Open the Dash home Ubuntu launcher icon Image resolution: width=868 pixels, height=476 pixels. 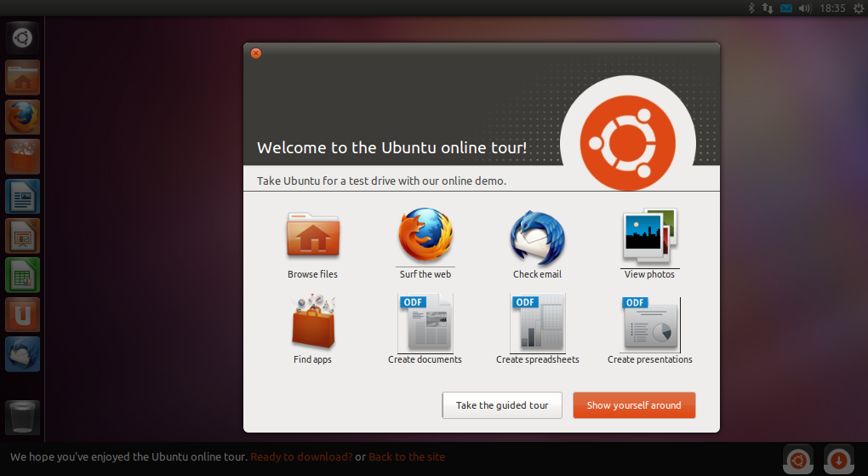pyautogui.click(x=22, y=37)
